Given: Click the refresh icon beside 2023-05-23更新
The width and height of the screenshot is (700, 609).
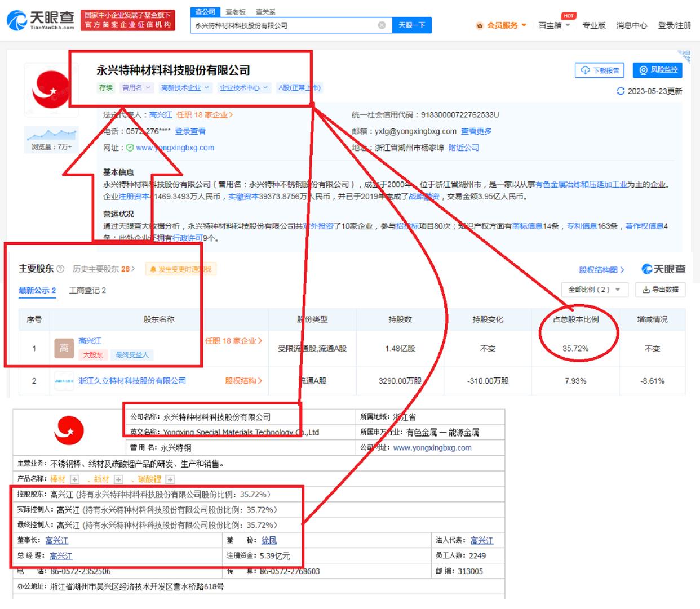Looking at the screenshot, I should [621, 91].
